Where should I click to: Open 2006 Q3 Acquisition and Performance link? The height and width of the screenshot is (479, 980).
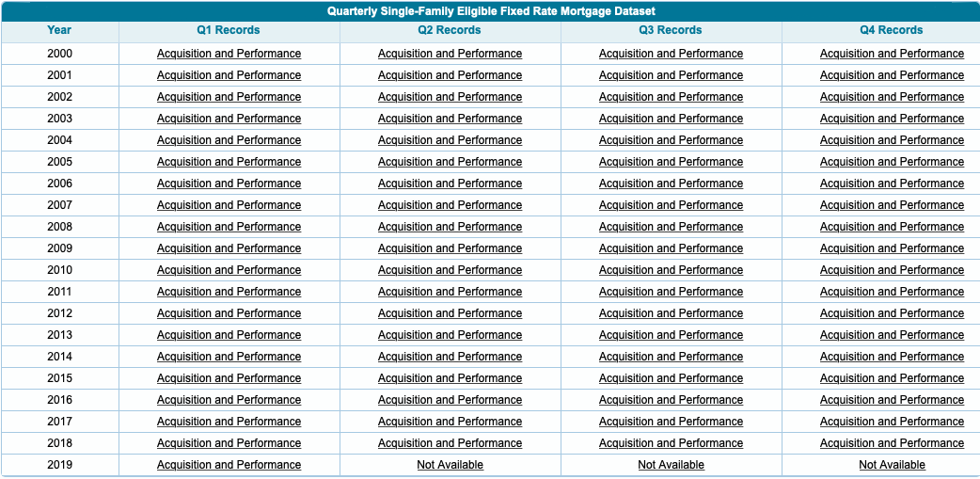pyautogui.click(x=671, y=184)
